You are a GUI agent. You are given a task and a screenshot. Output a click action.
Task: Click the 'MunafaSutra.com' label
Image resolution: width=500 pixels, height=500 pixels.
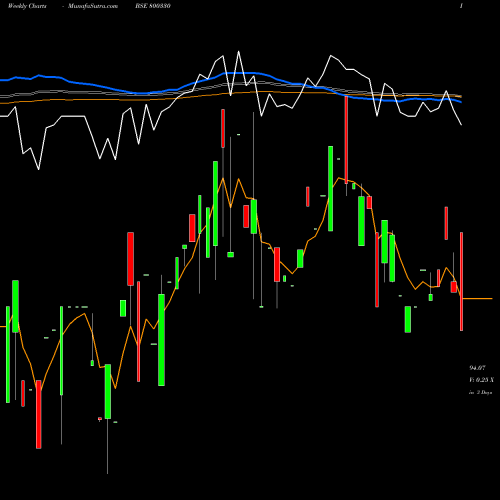[x=93, y=6]
